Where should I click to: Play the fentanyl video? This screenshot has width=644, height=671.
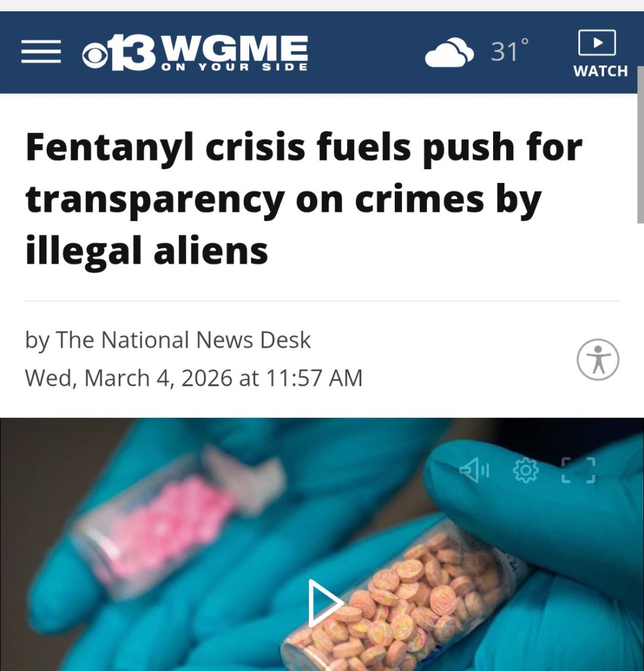coord(325,603)
